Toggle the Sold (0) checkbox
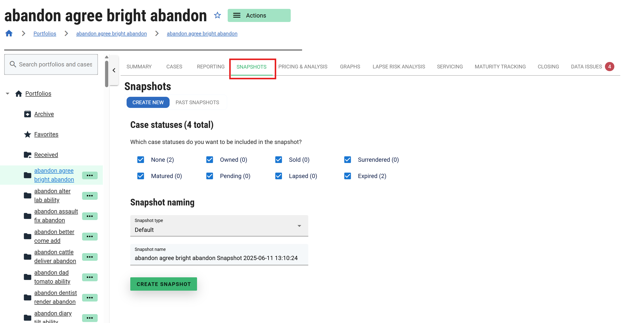 [279, 160]
